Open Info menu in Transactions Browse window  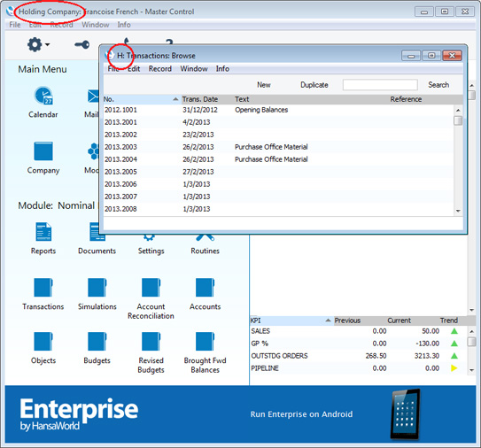pos(222,69)
